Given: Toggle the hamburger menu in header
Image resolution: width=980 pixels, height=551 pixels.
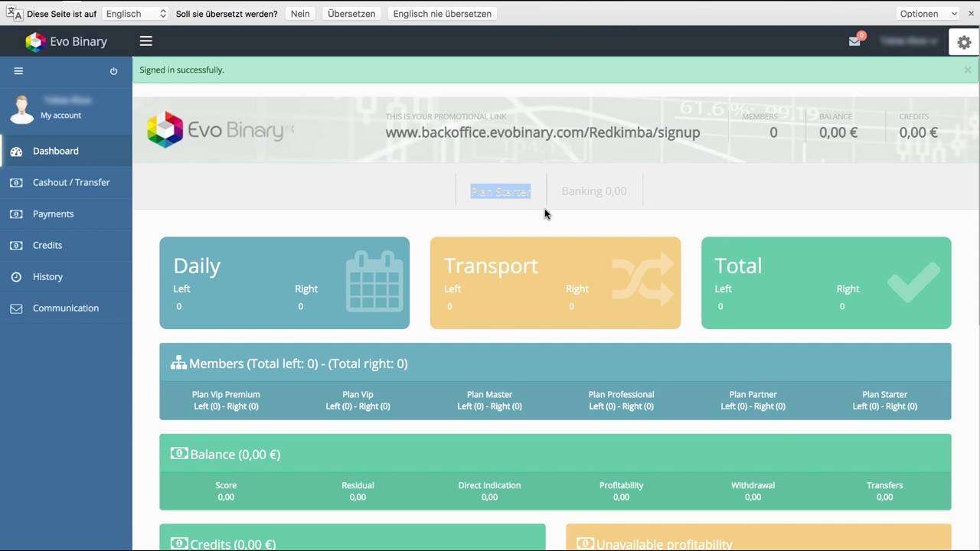Looking at the screenshot, I should 145,41.
